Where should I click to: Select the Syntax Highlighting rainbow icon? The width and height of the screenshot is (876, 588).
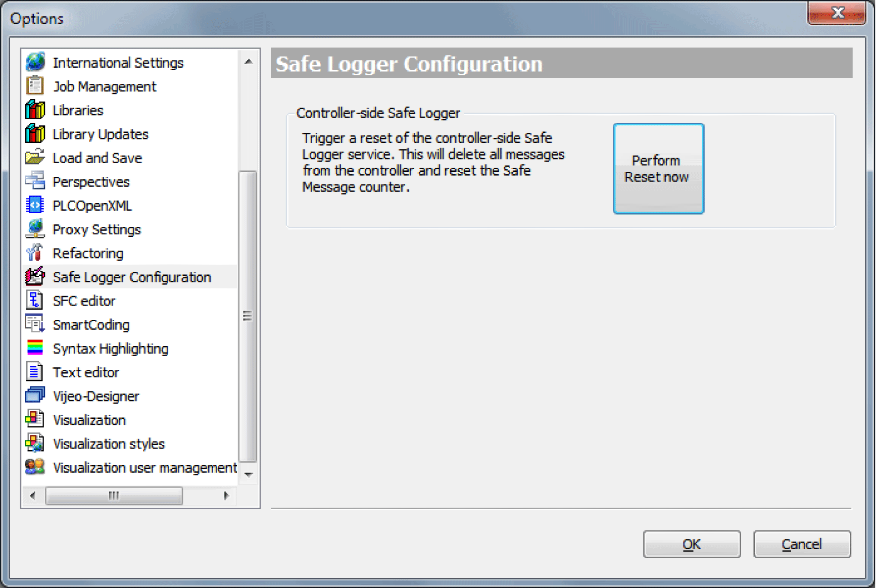34,348
